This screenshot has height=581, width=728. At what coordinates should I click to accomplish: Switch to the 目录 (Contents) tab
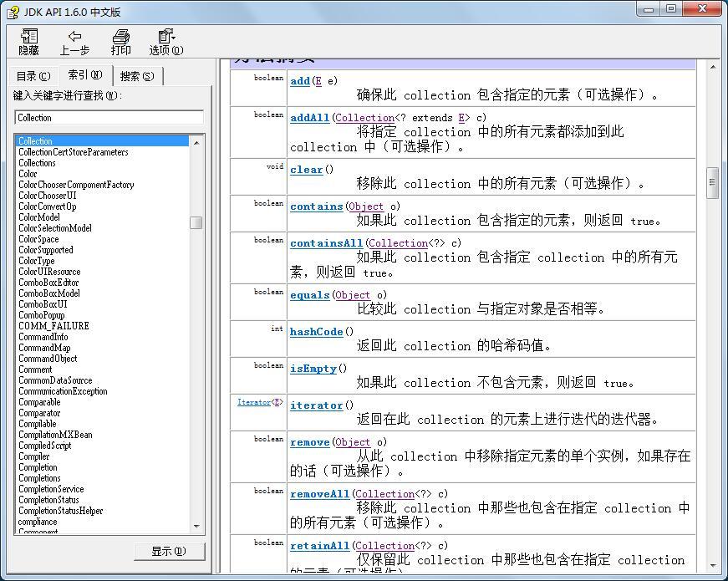(33, 76)
